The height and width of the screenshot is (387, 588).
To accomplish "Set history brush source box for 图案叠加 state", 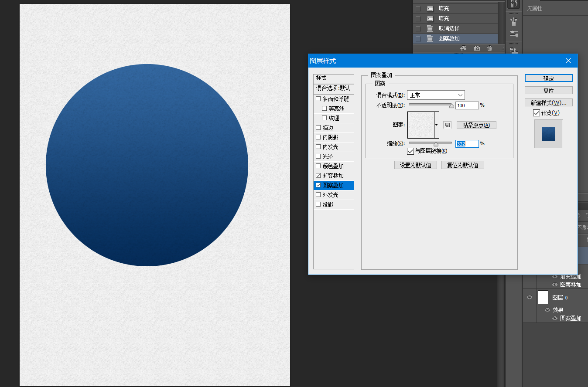I will click(x=418, y=38).
